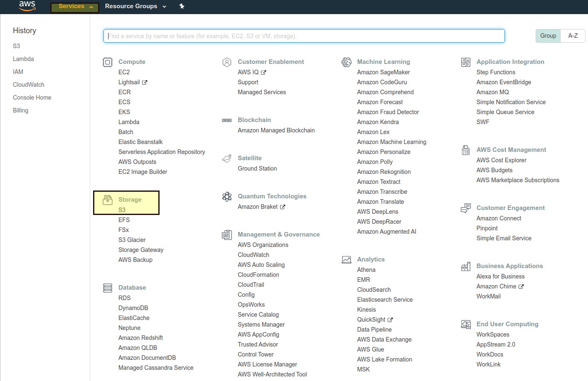Open Billing from History
The width and height of the screenshot is (588, 381).
click(x=20, y=110)
